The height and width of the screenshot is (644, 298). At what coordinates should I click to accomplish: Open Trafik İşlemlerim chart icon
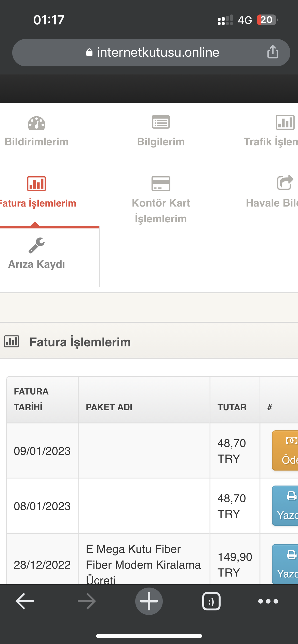click(x=285, y=122)
